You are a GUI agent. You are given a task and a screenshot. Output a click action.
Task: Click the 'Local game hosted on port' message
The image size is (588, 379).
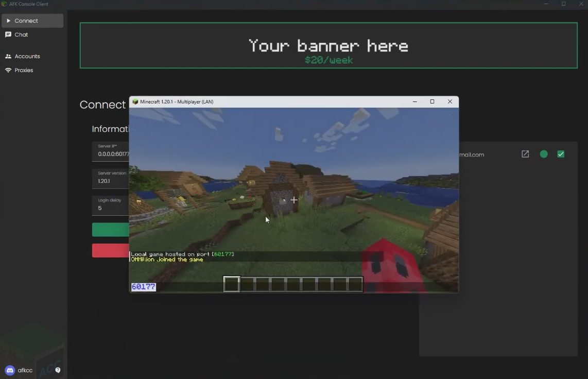(x=182, y=254)
